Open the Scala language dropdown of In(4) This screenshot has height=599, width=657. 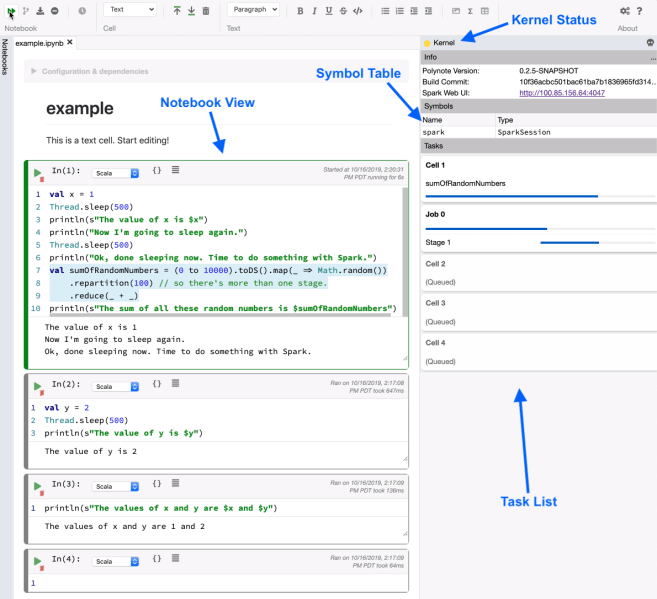click(116, 561)
